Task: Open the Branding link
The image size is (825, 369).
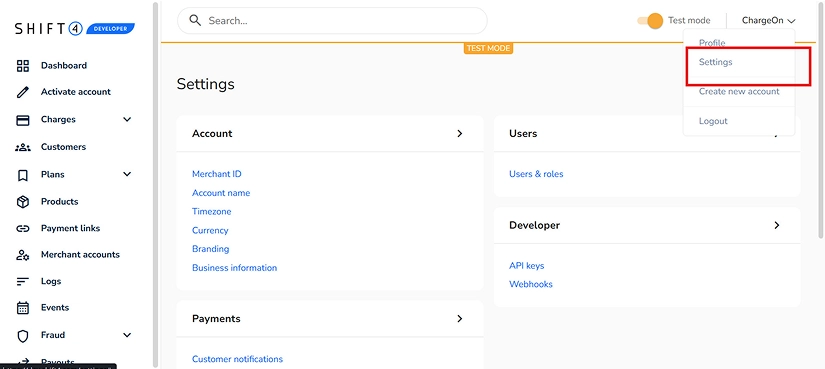Action: [210, 249]
